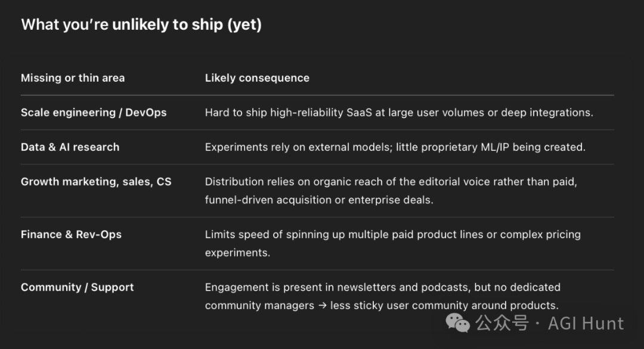Click the "Data & AI research" row label
The height and width of the screenshot is (349, 644).
pyautogui.click(x=70, y=147)
